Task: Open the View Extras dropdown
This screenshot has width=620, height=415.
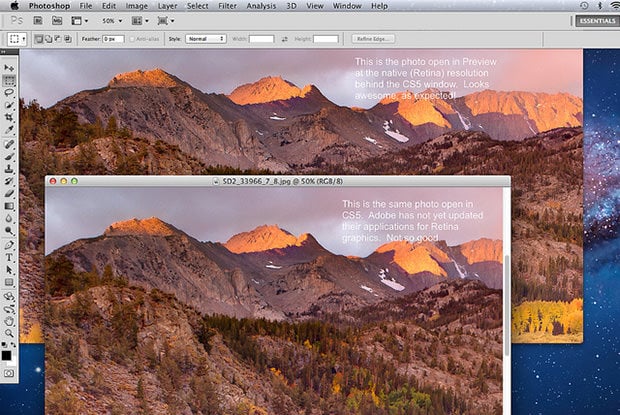Action: 79,21
